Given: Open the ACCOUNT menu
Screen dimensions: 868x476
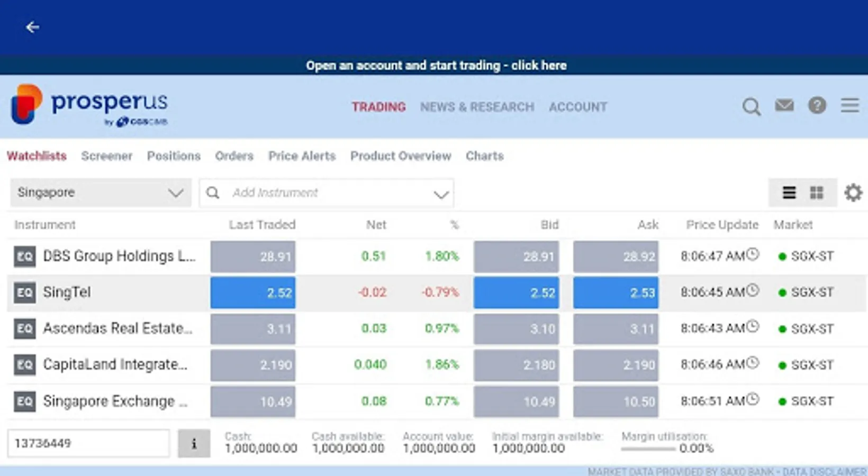Looking at the screenshot, I should [x=578, y=107].
